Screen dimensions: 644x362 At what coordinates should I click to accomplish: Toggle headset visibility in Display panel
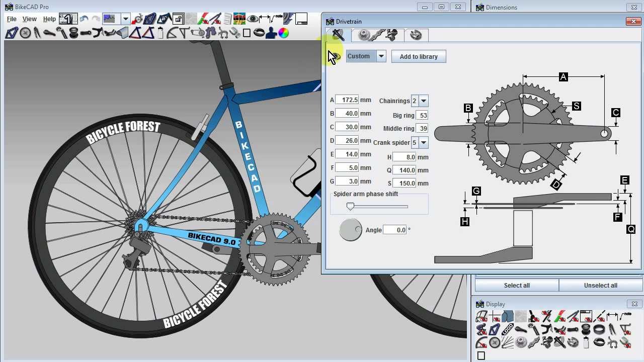click(x=586, y=329)
